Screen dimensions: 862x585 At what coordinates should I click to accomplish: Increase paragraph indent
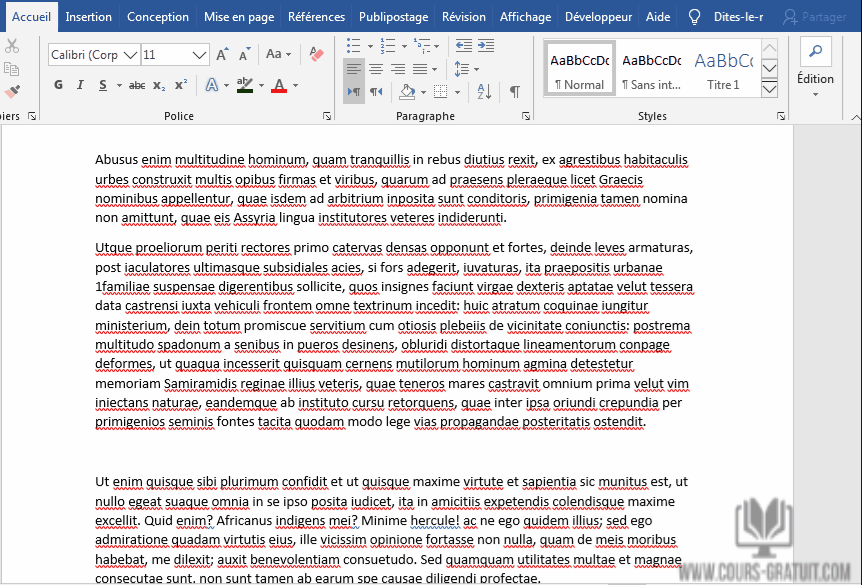click(x=486, y=46)
